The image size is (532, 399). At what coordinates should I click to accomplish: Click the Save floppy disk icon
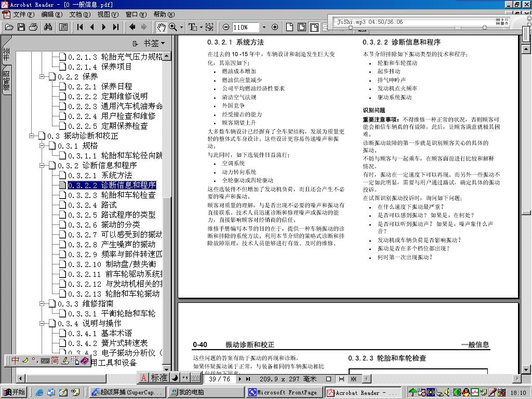(21, 27)
